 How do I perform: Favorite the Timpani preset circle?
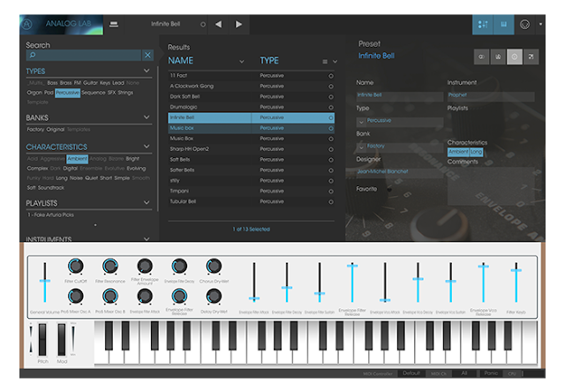(x=331, y=192)
